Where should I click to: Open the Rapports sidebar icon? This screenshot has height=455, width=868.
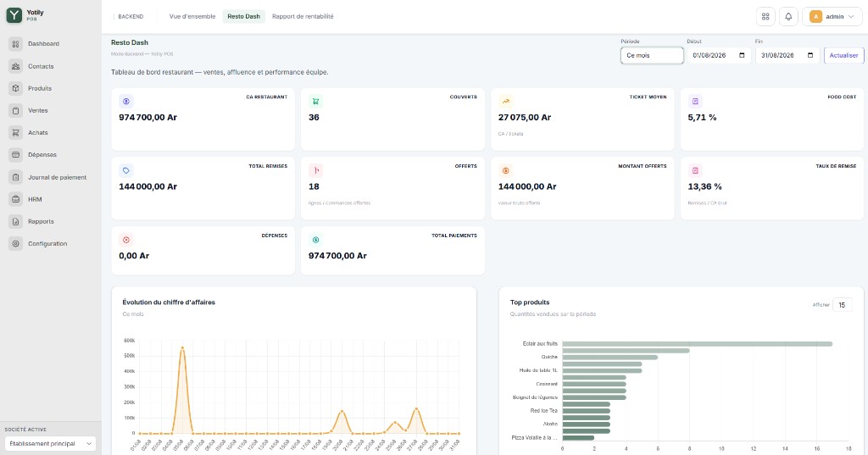click(15, 221)
